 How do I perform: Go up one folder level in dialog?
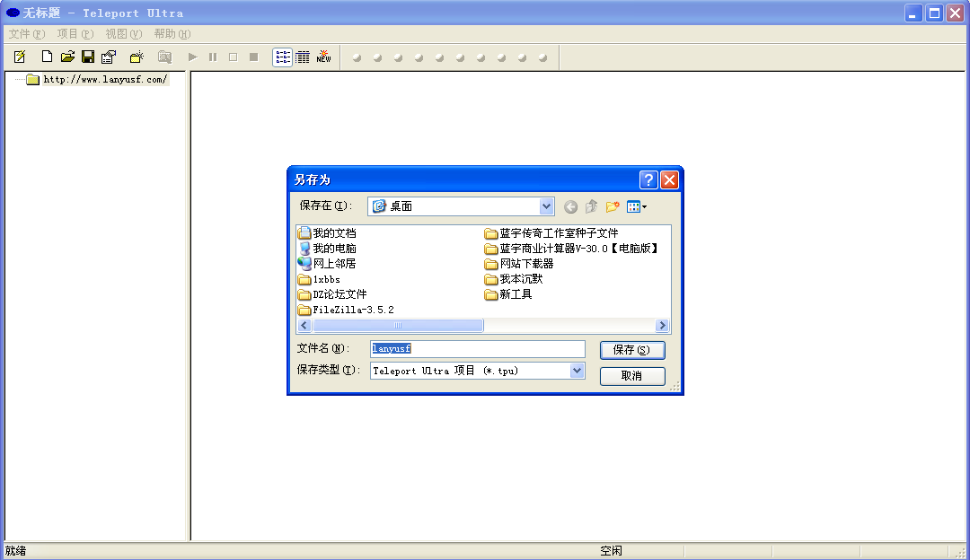tap(591, 206)
